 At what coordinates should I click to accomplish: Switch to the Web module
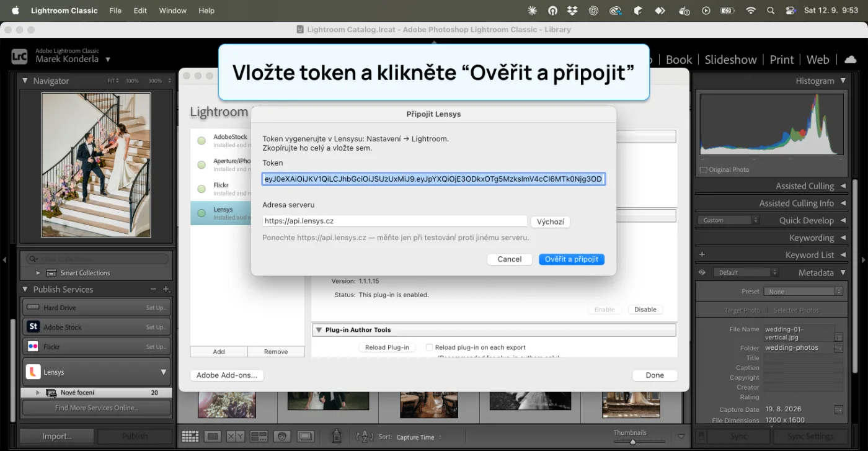pos(818,60)
